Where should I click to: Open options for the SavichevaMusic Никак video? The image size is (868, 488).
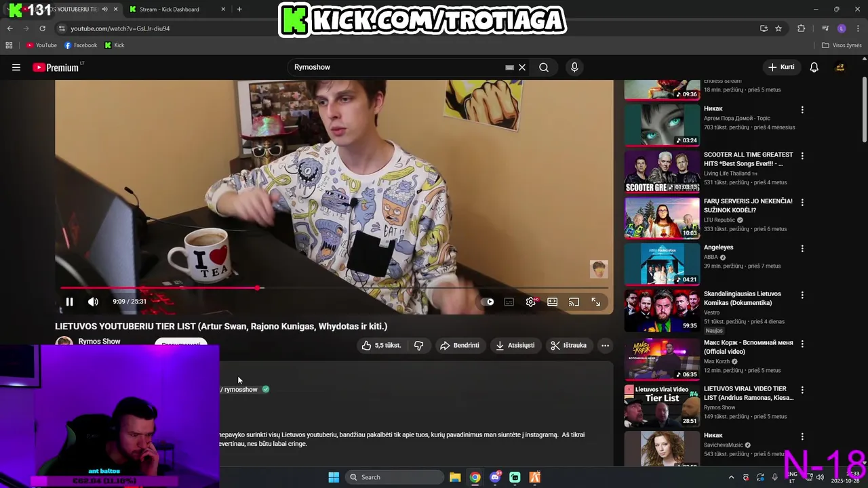(802, 436)
